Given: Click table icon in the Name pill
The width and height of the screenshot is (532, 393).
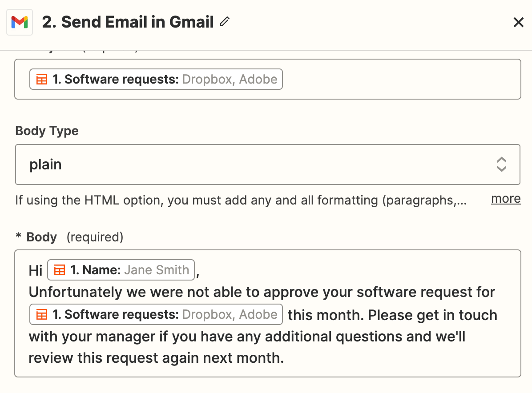Looking at the screenshot, I should (60, 270).
